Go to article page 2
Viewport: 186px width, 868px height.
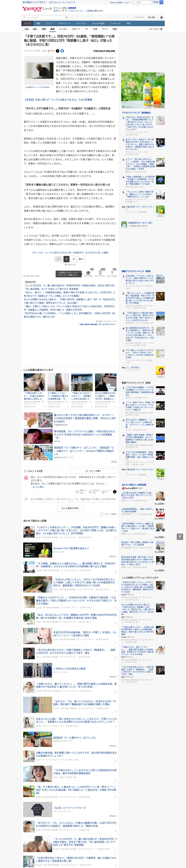click(74, 259)
